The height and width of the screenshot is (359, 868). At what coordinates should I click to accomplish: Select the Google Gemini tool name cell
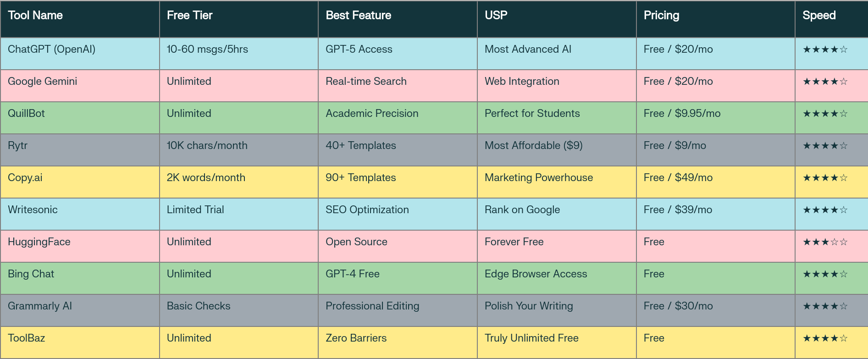point(42,82)
